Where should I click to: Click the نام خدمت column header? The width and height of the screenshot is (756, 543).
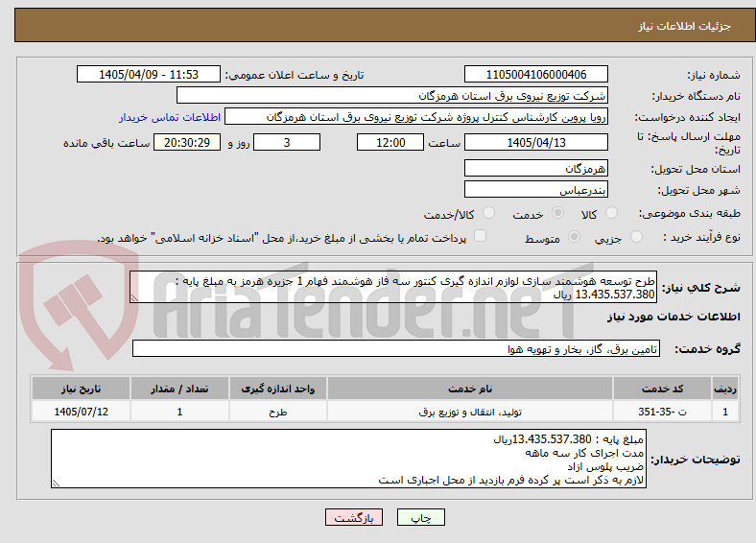click(470, 389)
